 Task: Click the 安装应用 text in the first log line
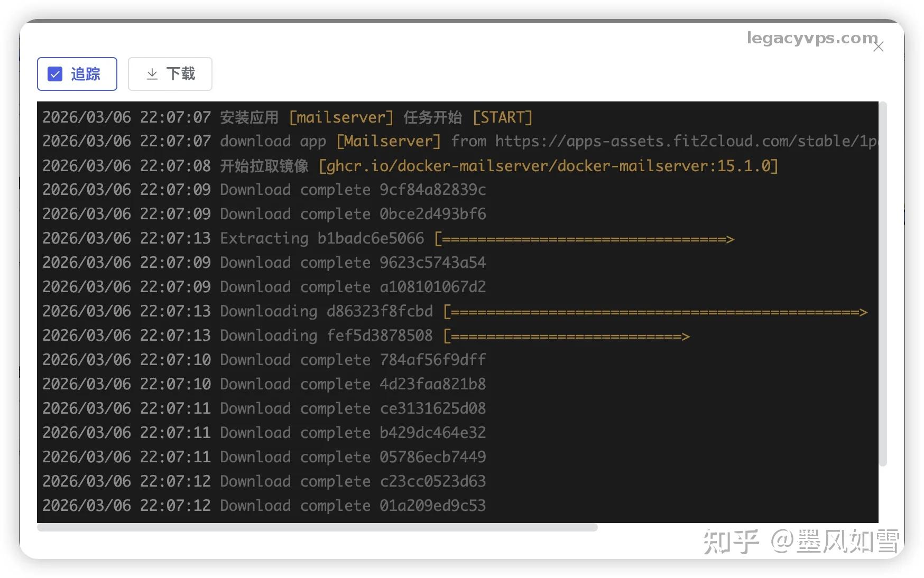[x=250, y=117]
